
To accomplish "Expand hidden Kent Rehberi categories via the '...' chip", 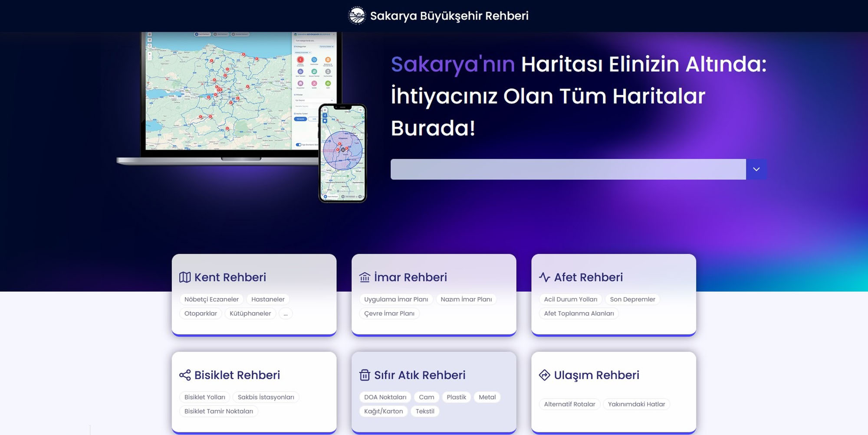I will click(x=286, y=313).
